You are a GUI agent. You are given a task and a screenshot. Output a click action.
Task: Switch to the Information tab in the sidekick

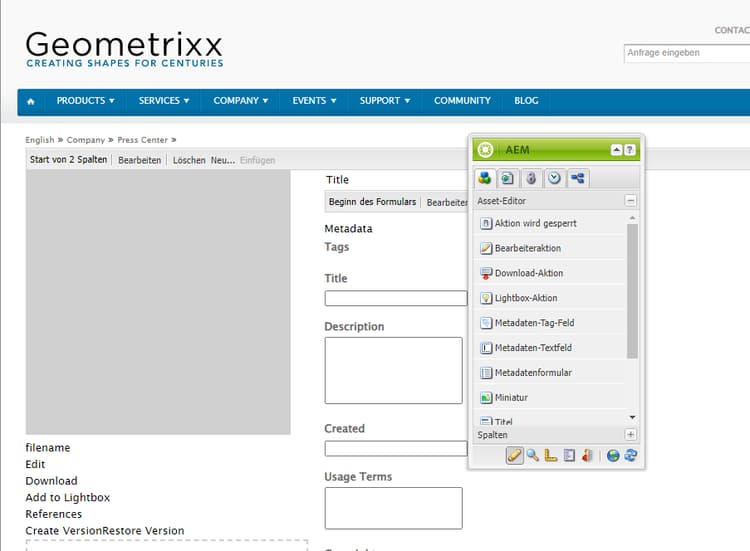pyautogui.click(x=531, y=178)
